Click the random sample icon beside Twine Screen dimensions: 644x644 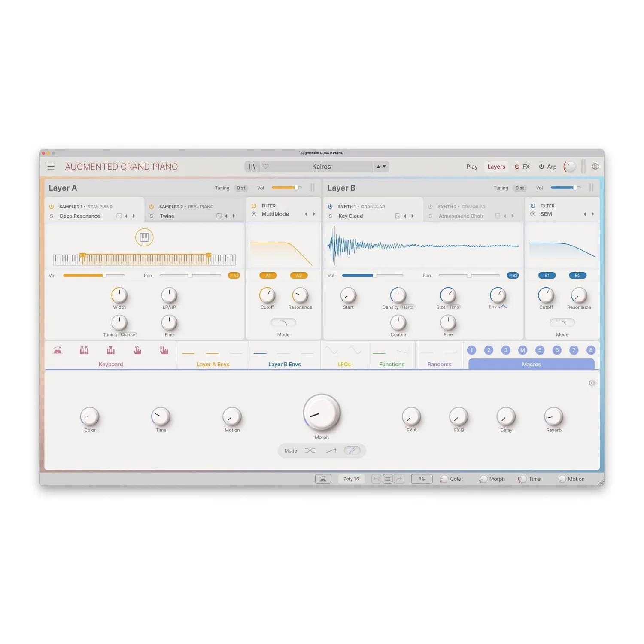(x=219, y=216)
